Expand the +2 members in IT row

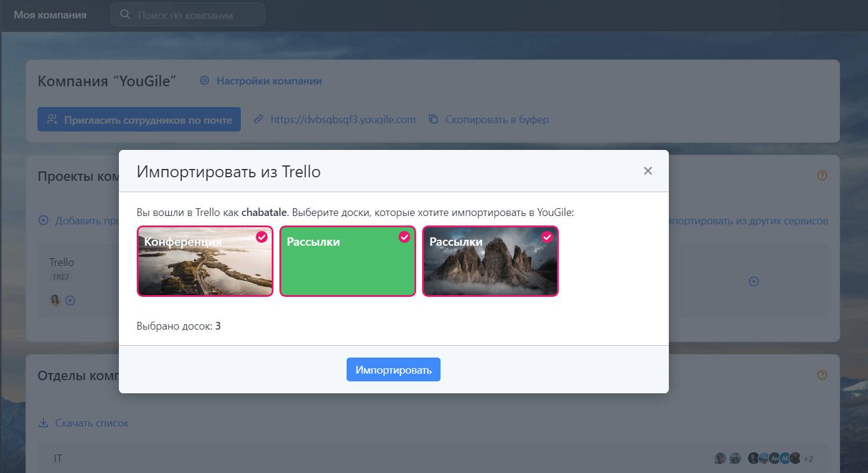pyautogui.click(x=808, y=459)
